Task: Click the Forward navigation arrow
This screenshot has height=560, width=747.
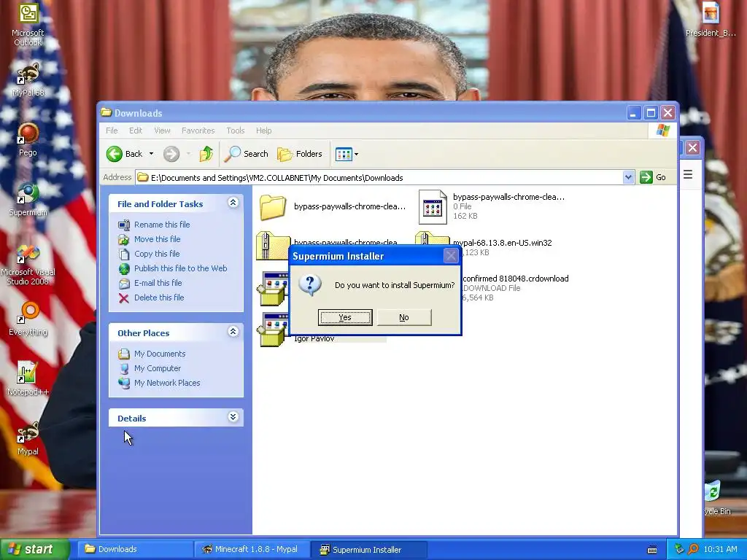Action: [x=171, y=154]
